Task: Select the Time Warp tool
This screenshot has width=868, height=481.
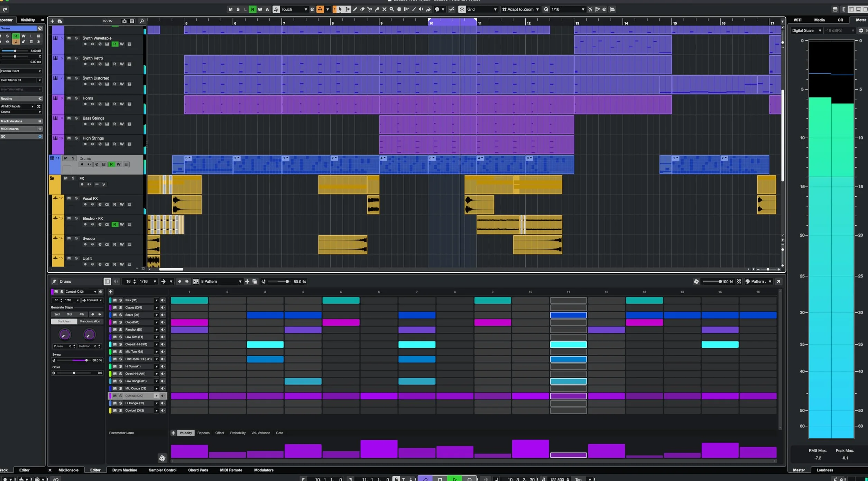Action: pyautogui.click(x=406, y=9)
